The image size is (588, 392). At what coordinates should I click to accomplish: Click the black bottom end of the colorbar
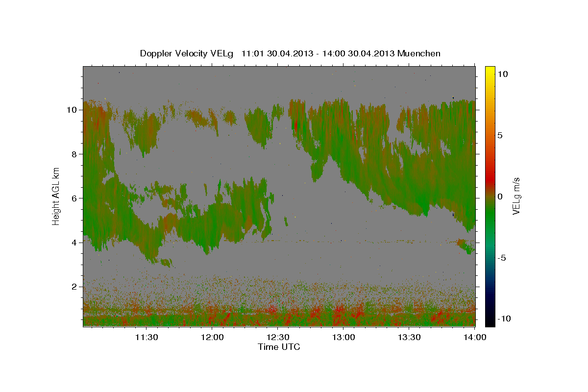point(490,321)
